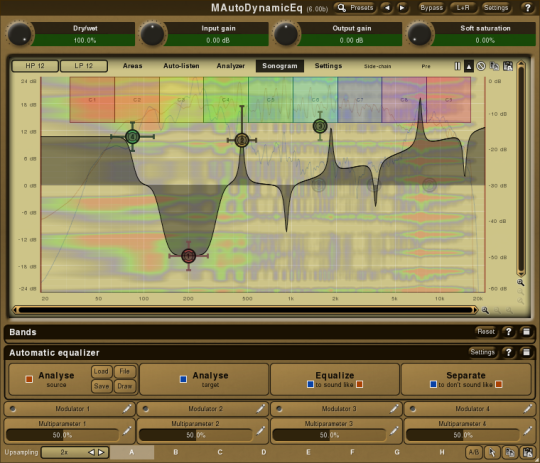Screen dimensions: 540x463
Task: Select EQ band 2 node
Action: click(242, 140)
